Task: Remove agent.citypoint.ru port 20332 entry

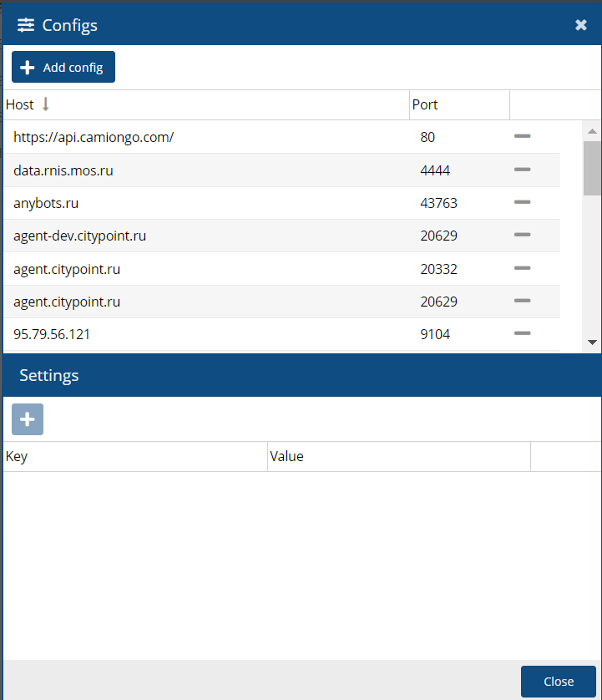Action: click(x=522, y=268)
